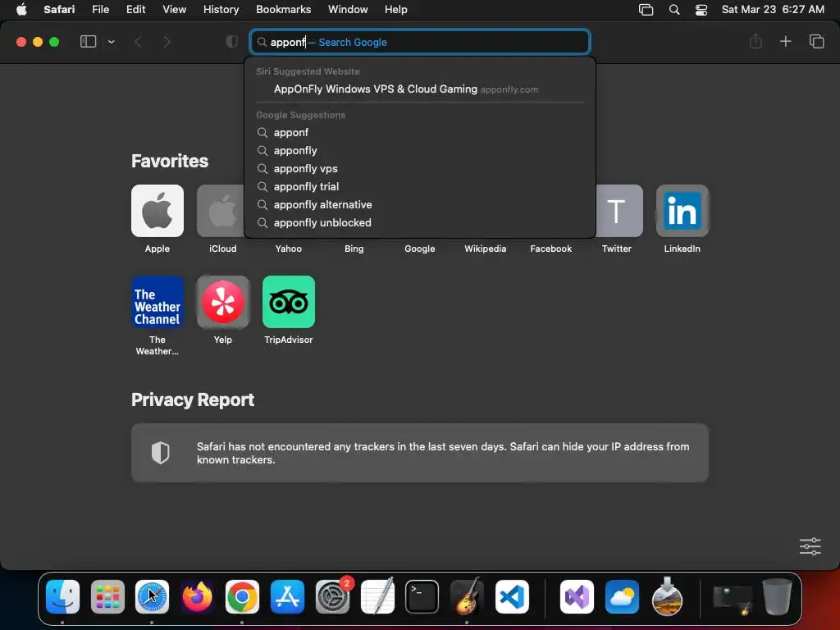Open Spotlight search in the menu bar
This screenshot has height=630, width=840.
pyautogui.click(x=674, y=10)
